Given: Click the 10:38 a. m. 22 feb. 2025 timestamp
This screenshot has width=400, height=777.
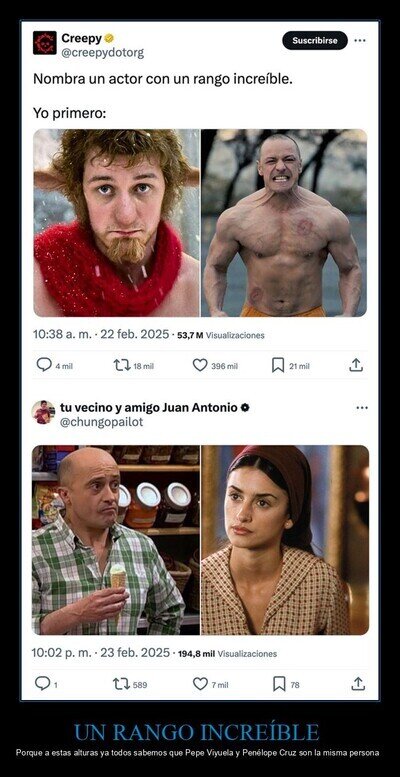Looking at the screenshot, I should point(101,334).
